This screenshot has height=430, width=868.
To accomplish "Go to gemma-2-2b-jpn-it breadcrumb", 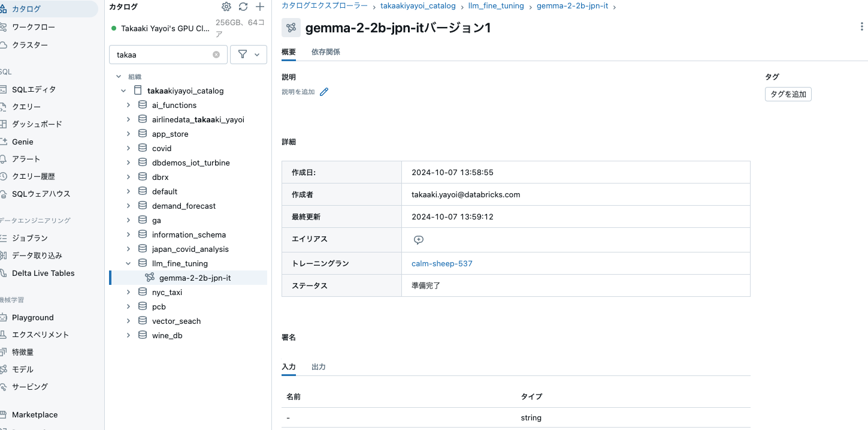I will point(572,5).
